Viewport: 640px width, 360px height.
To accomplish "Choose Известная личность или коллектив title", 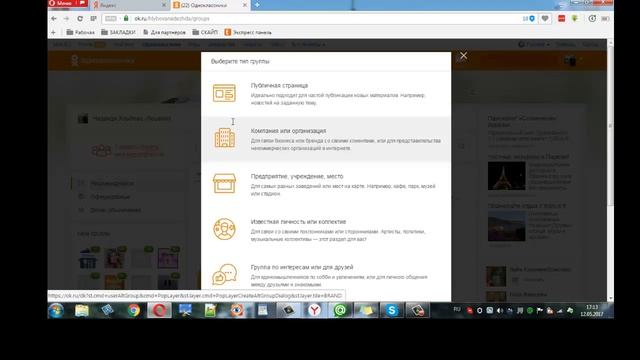I will (x=298, y=222).
